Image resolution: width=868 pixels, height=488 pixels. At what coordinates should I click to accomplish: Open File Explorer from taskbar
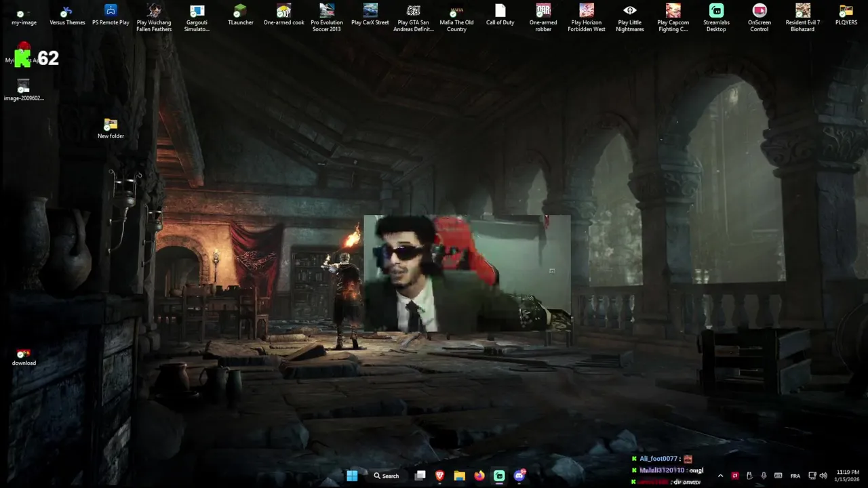point(459,476)
